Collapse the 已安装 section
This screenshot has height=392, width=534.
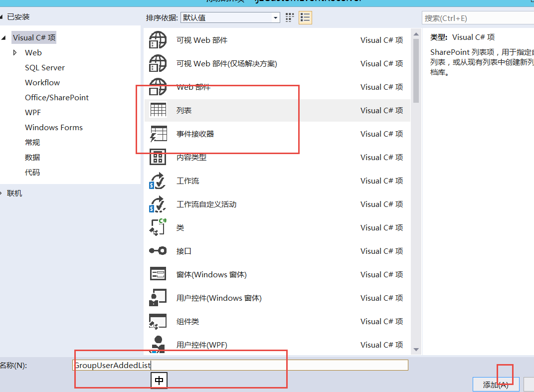pyautogui.click(x=1, y=16)
